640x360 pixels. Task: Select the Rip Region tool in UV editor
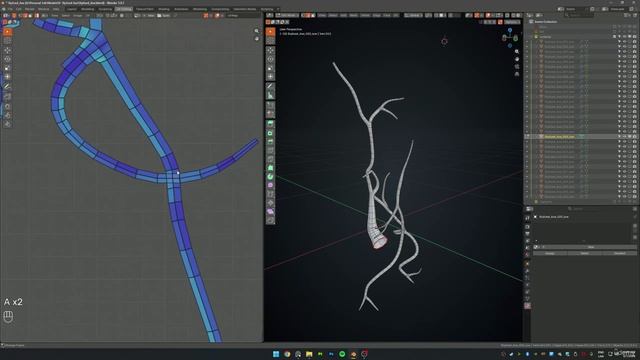[x=7, y=97]
